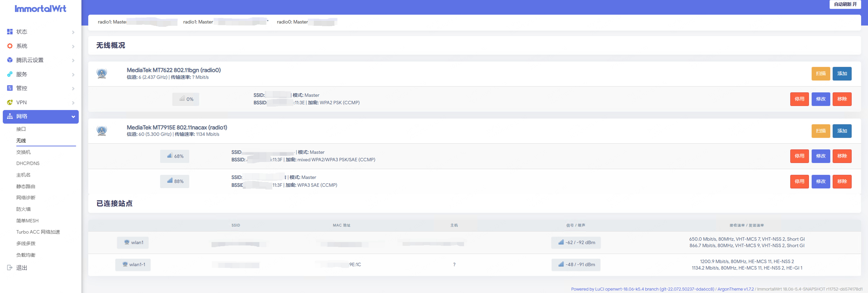The image size is (868, 293).
Task: Click the -48 / -91 dBm signal badge
Action: 576,265
